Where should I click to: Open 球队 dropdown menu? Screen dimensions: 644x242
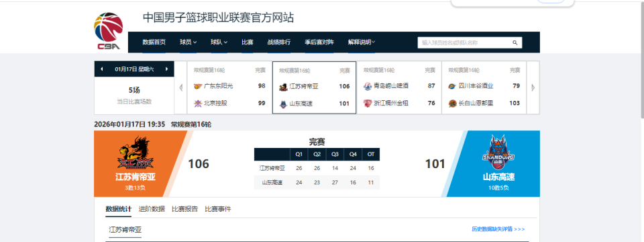pyautogui.click(x=219, y=42)
